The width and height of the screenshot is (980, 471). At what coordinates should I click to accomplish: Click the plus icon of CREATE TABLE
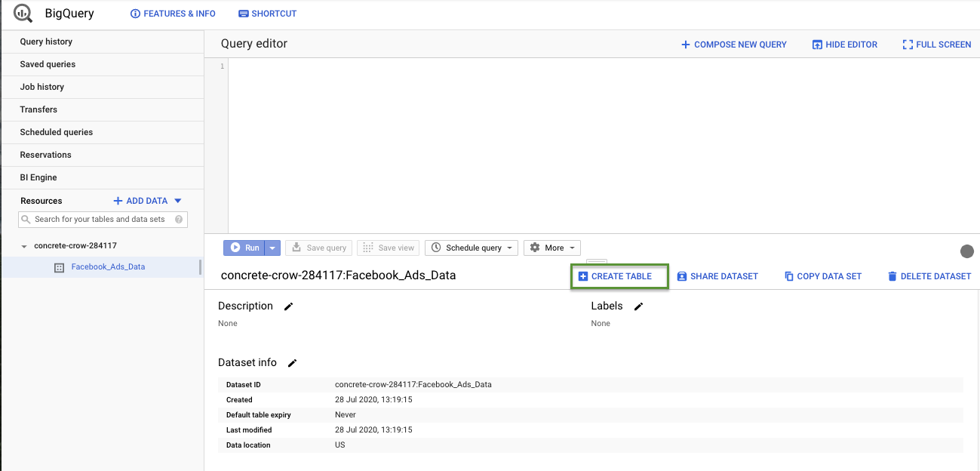[x=582, y=276]
